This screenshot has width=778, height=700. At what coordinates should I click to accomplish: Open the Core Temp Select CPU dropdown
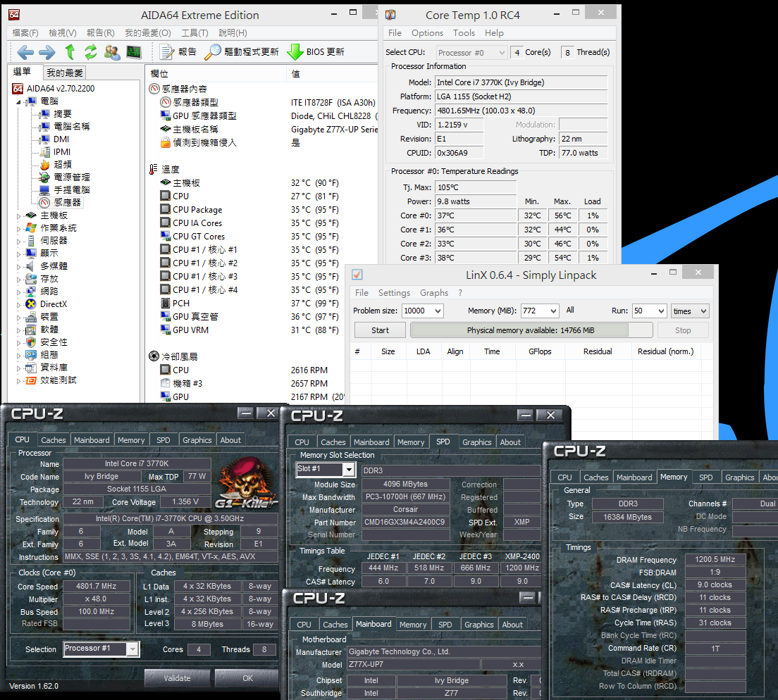click(x=502, y=53)
